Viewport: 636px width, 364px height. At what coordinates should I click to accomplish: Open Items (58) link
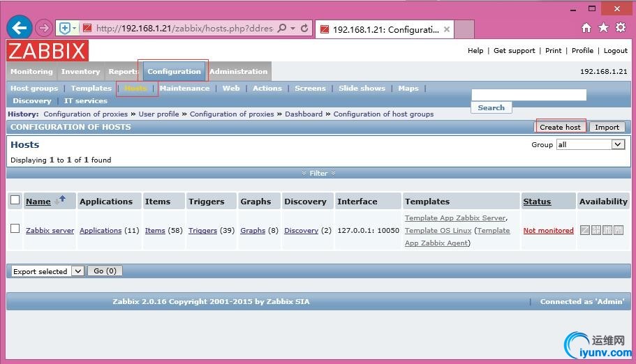(155, 230)
